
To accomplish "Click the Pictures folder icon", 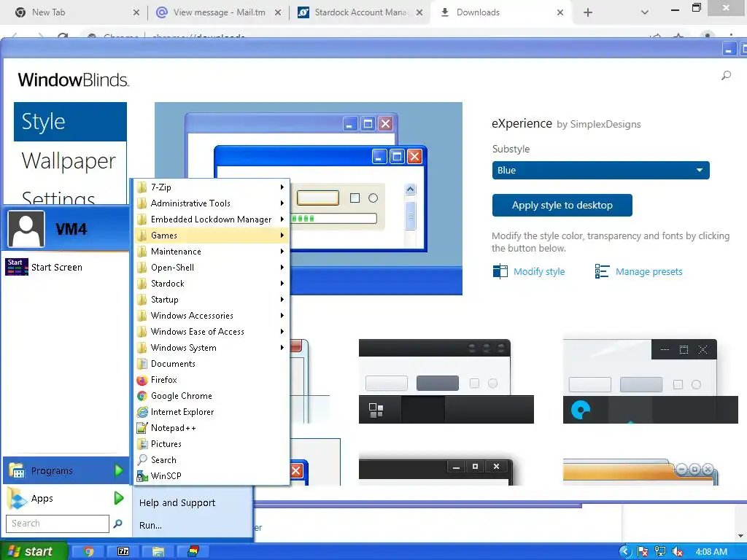I will point(142,444).
